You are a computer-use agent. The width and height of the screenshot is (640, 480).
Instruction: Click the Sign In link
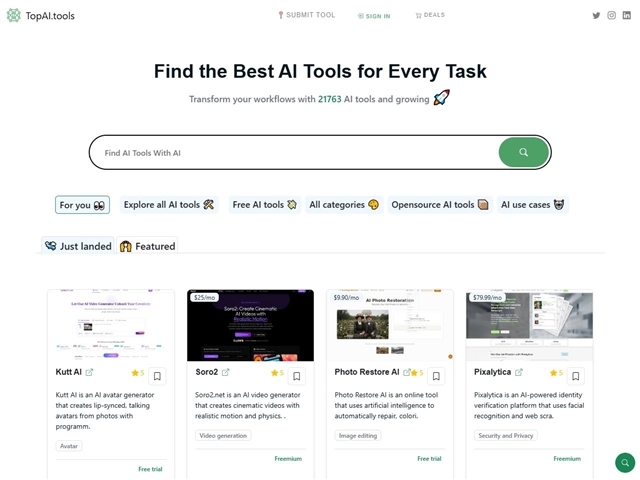point(374,16)
